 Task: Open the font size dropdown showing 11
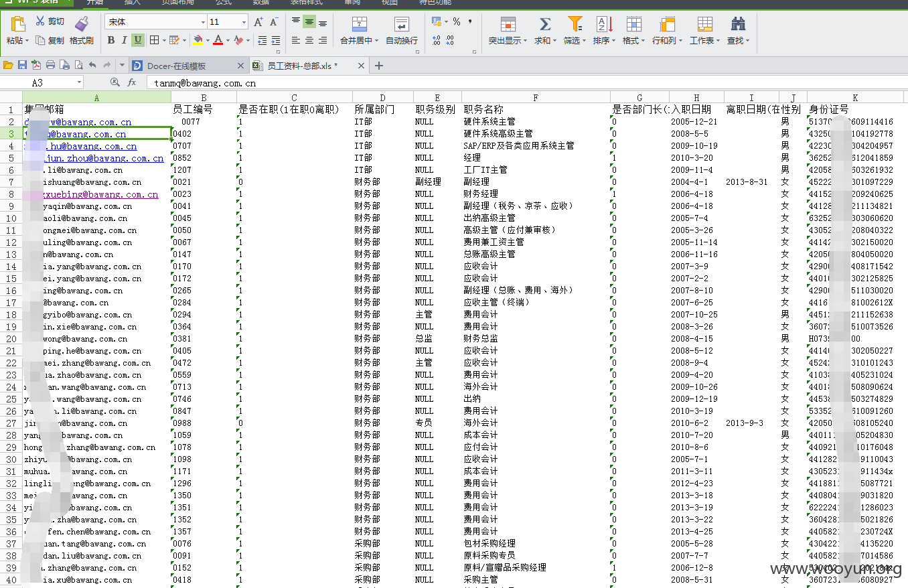click(x=244, y=22)
